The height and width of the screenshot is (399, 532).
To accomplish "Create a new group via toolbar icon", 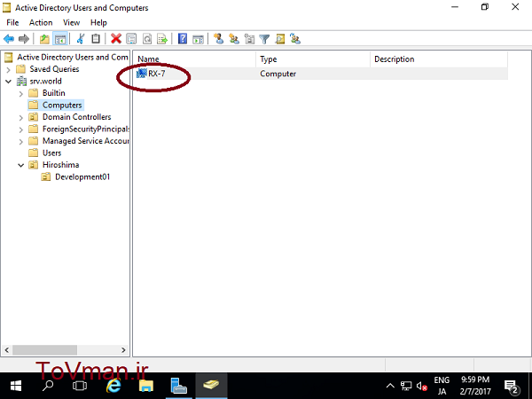I will pyautogui.click(x=234, y=39).
